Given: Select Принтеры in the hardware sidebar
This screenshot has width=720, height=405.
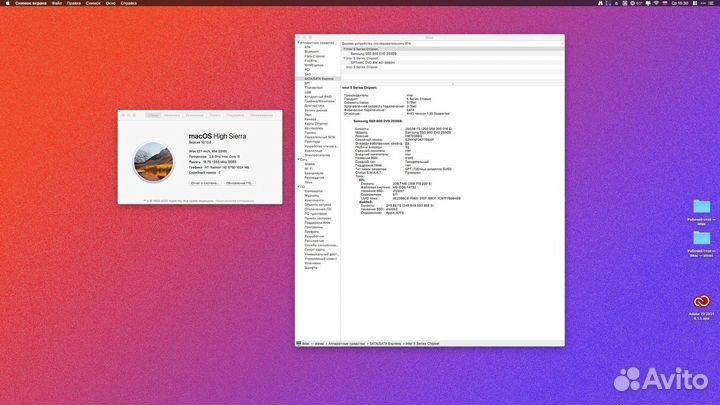Looking at the screenshot, I should (x=312, y=142).
